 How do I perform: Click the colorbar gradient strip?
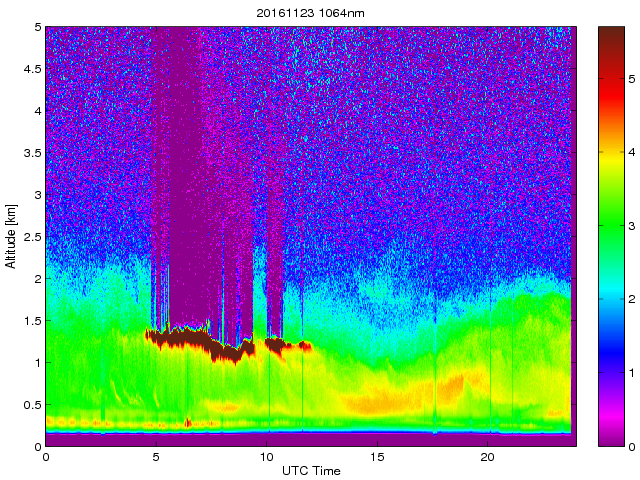611,236
